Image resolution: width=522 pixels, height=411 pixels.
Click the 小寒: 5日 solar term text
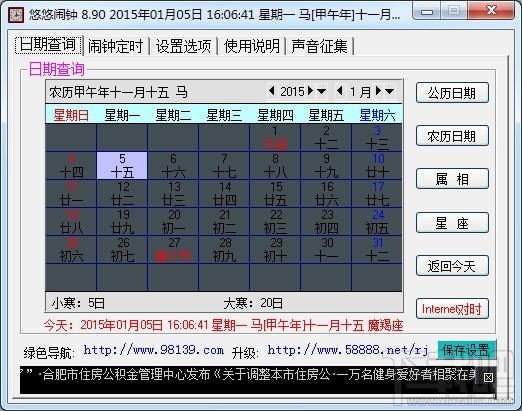[78, 303]
